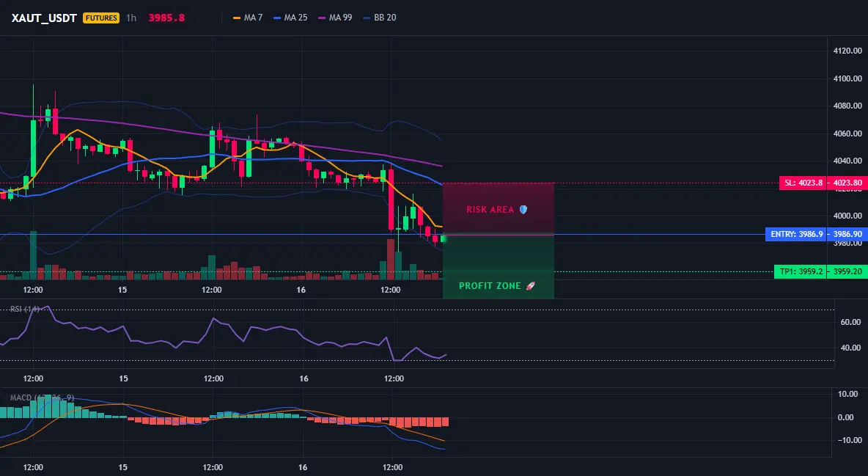Click the 40.00 level on RSI axis
The width and height of the screenshot is (868, 476).
pos(850,348)
